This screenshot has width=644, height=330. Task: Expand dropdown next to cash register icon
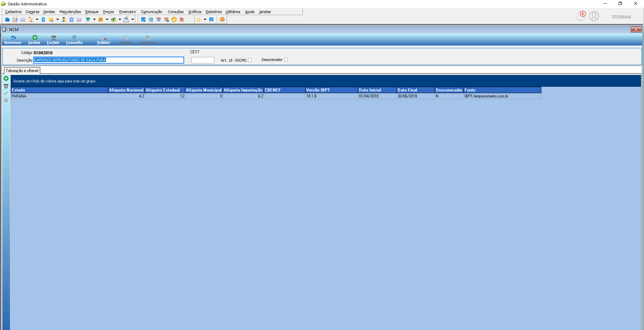[x=132, y=19]
